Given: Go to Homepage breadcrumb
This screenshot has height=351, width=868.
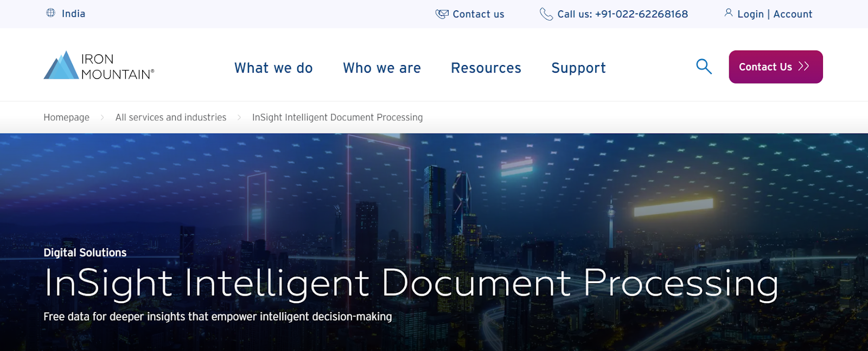Looking at the screenshot, I should (66, 117).
